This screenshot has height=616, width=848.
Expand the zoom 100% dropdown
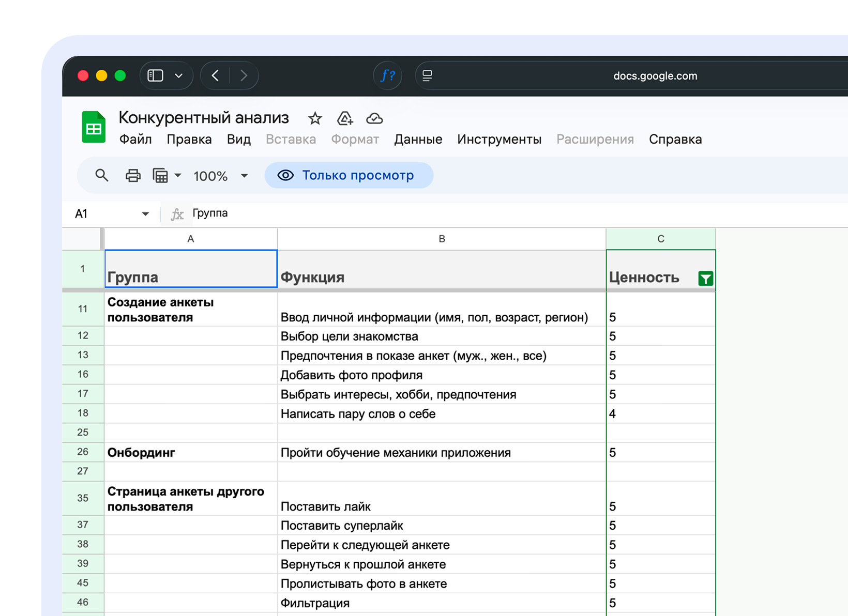[x=221, y=176]
